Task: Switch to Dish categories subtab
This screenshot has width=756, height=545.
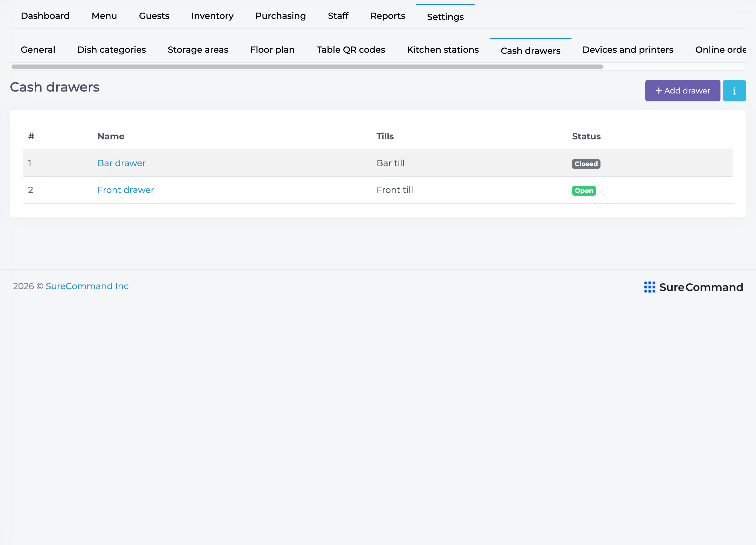Action: [x=112, y=50]
